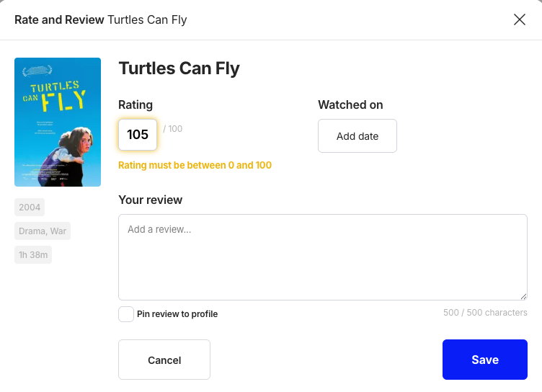Click the Turtles Can Fly heading

(179, 68)
